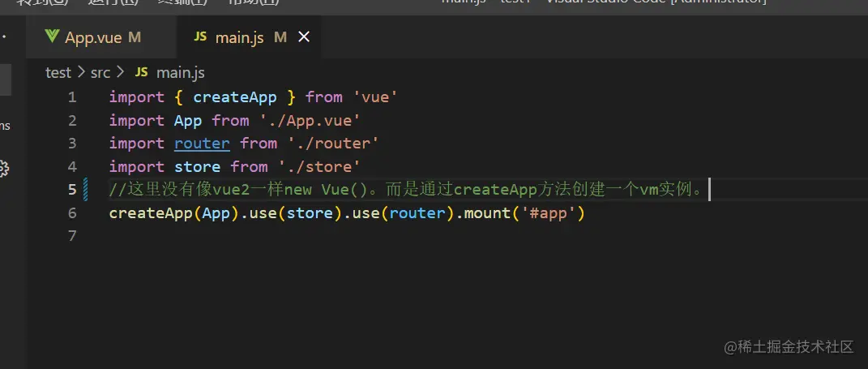Switch to the App.vue editor tab

pyautogui.click(x=101, y=37)
